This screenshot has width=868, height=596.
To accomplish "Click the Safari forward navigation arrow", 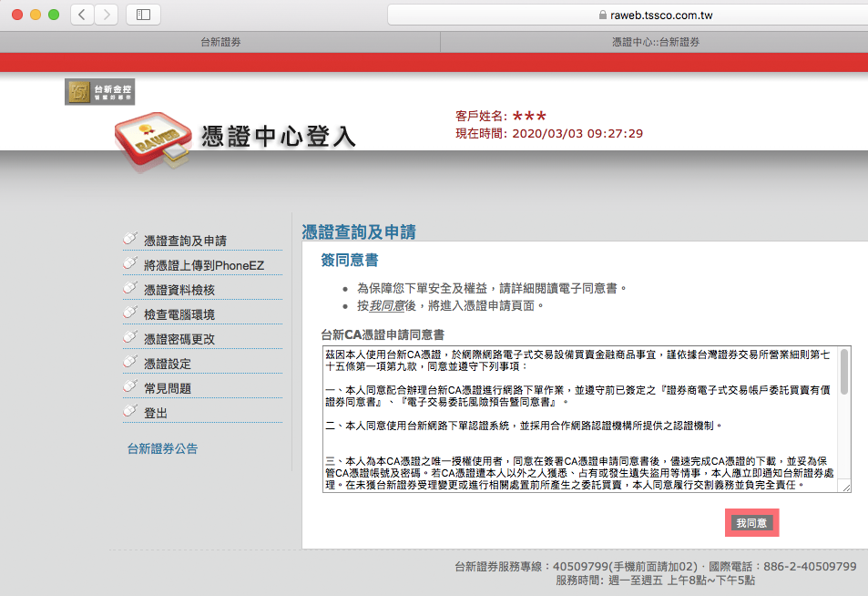I will pos(107,15).
